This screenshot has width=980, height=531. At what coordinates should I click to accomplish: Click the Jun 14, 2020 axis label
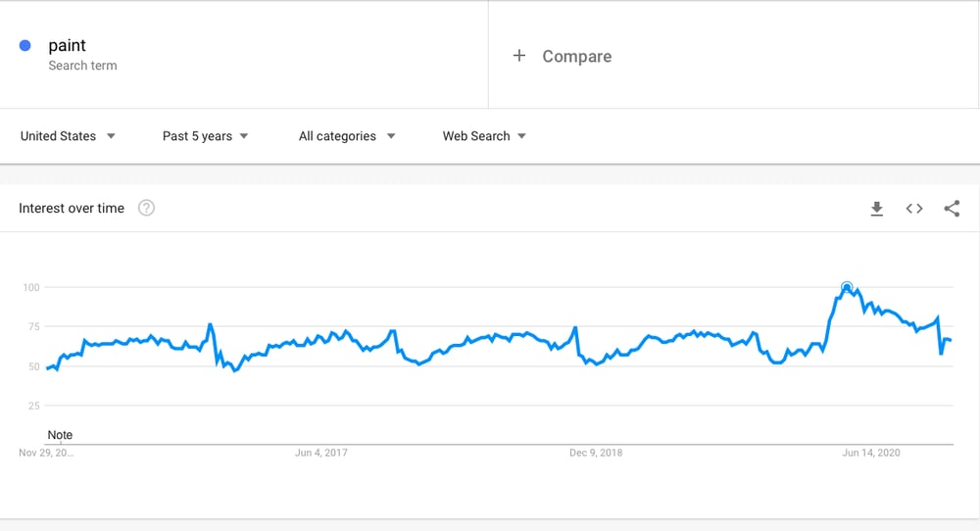click(x=871, y=453)
